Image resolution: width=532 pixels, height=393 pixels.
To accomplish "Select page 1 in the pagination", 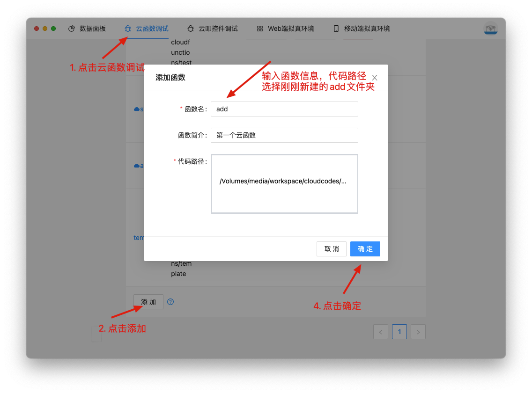I will pos(399,332).
